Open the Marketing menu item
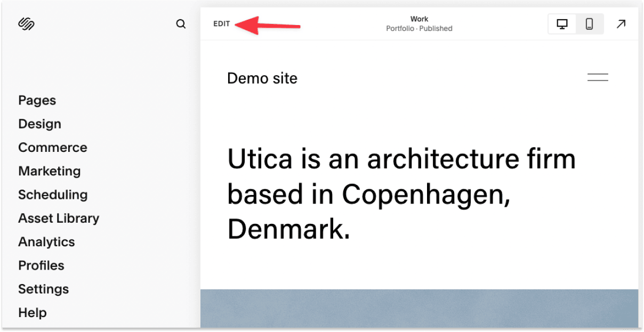 point(50,171)
